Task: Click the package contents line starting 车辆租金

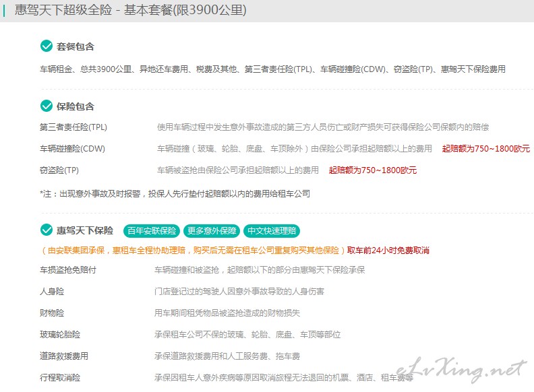Action: tap(272, 69)
